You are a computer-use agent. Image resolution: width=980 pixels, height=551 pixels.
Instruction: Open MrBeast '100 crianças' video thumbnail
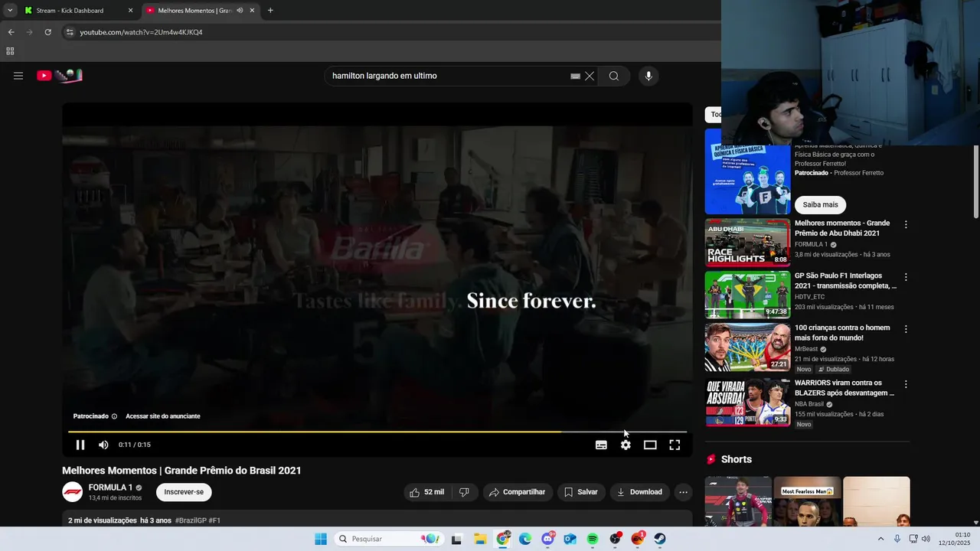tap(747, 347)
